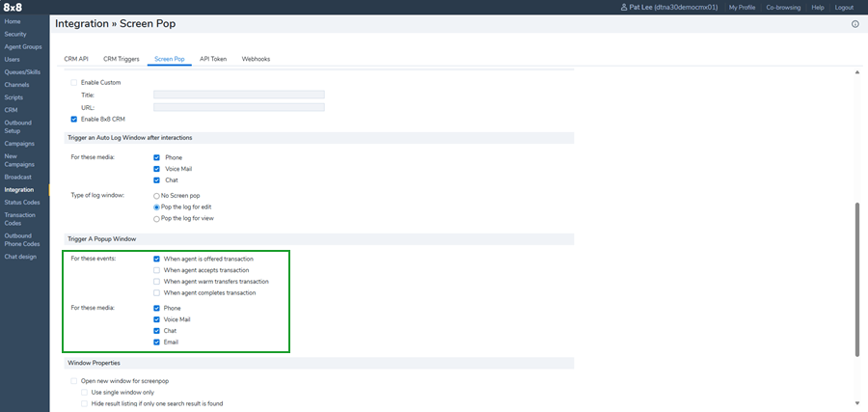Click the Logout link
The width and height of the screenshot is (868, 412).
point(844,7)
